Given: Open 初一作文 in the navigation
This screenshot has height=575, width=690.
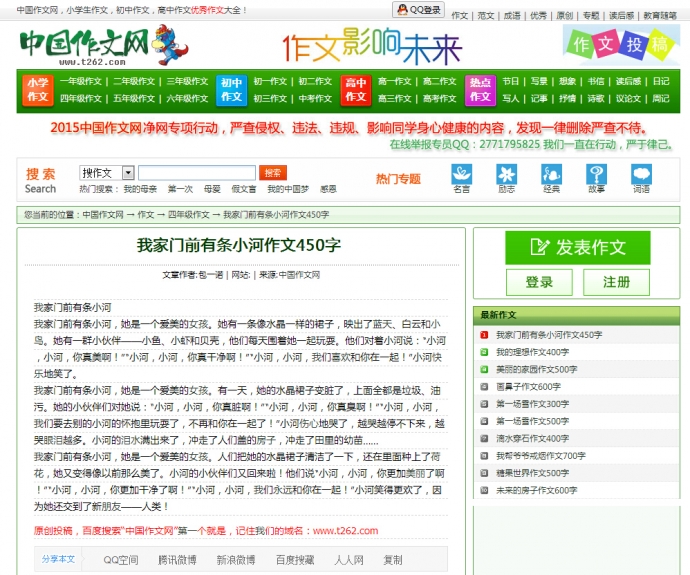Looking at the screenshot, I should click(x=270, y=81).
